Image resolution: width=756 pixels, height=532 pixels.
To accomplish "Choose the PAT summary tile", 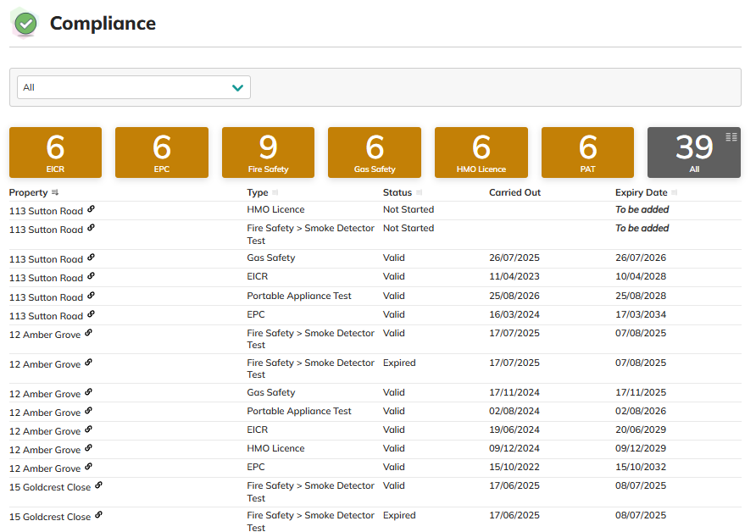I will 587,152.
